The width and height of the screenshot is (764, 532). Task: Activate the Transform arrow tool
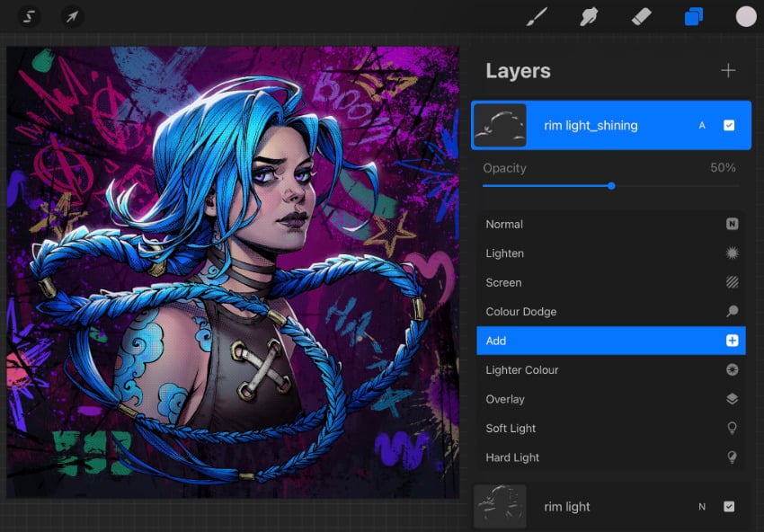72,17
